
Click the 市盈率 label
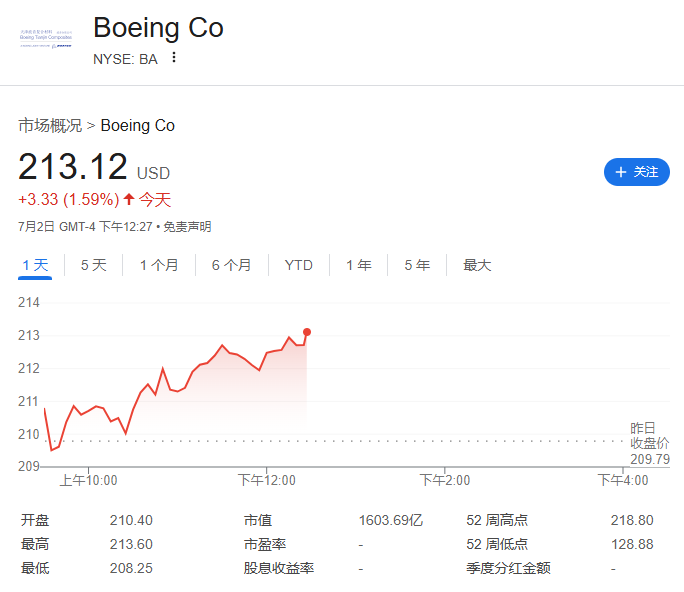pyautogui.click(x=265, y=544)
